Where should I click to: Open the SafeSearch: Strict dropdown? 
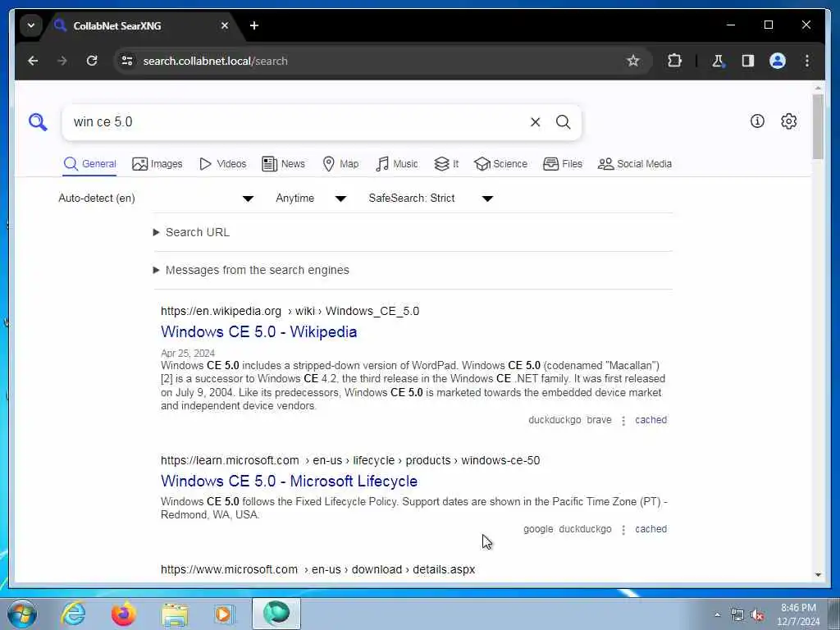coord(430,199)
